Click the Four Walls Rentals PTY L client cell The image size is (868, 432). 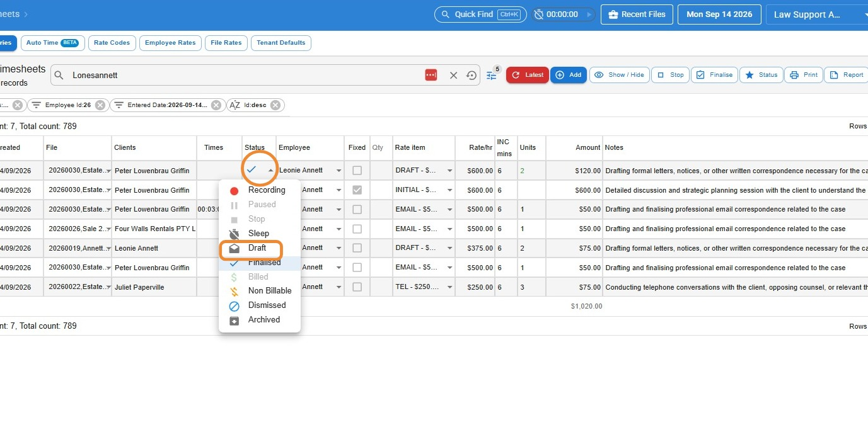[x=154, y=229]
